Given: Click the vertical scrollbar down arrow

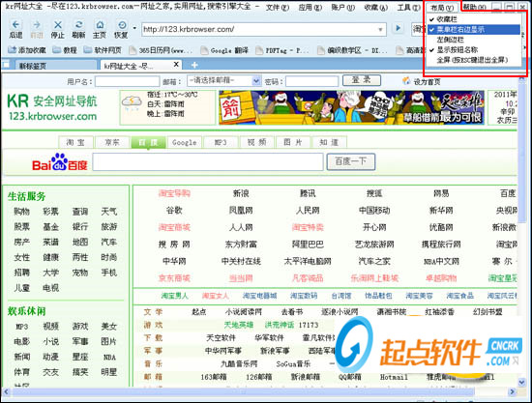Looking at the screenshot, I should (x=521, y=383).
